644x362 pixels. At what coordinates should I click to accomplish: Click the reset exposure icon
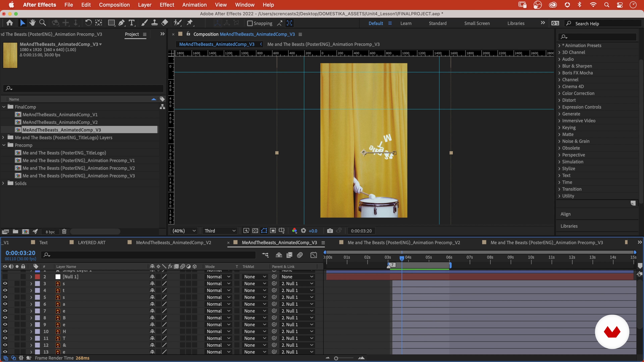click(x=303, y=231)
